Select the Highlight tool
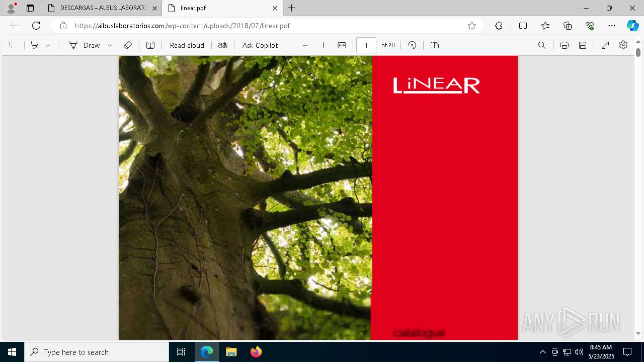The image size is (644, 362). click(35, 45)
